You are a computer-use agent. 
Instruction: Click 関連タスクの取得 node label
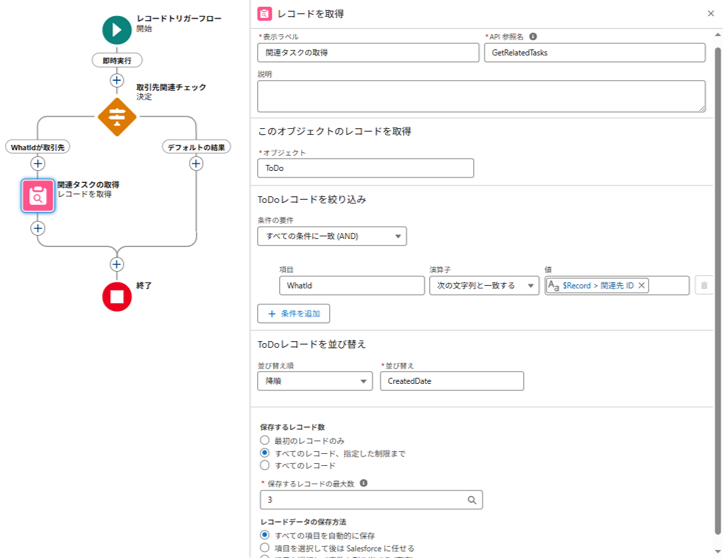point(88,184)
